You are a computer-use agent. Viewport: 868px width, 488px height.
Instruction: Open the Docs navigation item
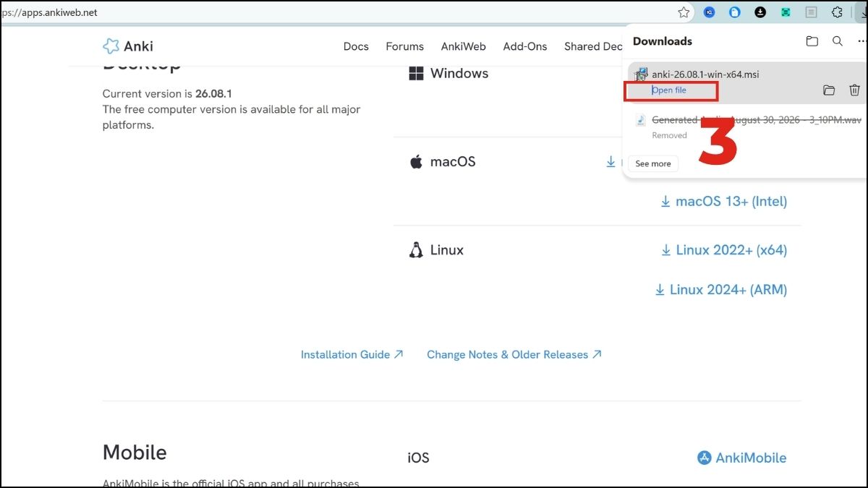pyautogui.click(x=356, y=46)
